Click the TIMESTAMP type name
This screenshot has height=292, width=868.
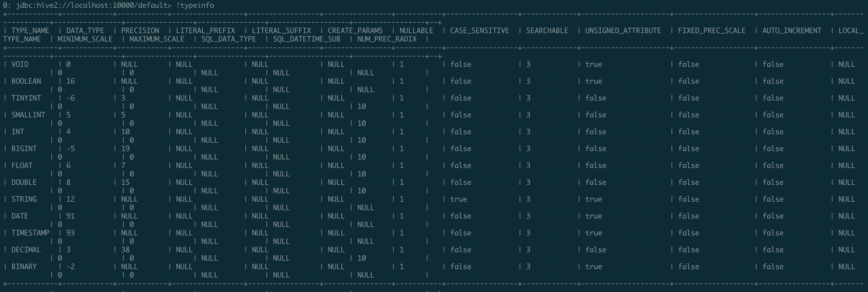tap(30, 232)
